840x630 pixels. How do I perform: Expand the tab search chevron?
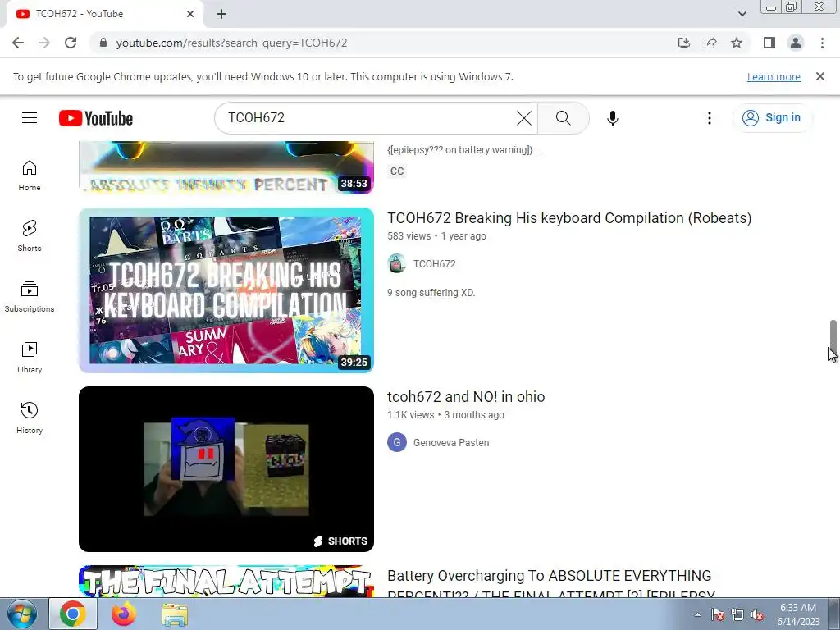(742, 14)
